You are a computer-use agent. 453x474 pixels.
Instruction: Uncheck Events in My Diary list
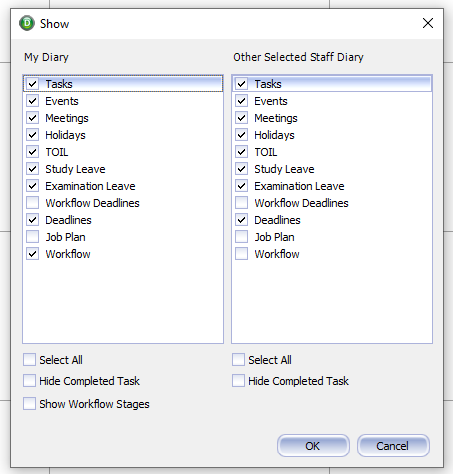point(33,101)
